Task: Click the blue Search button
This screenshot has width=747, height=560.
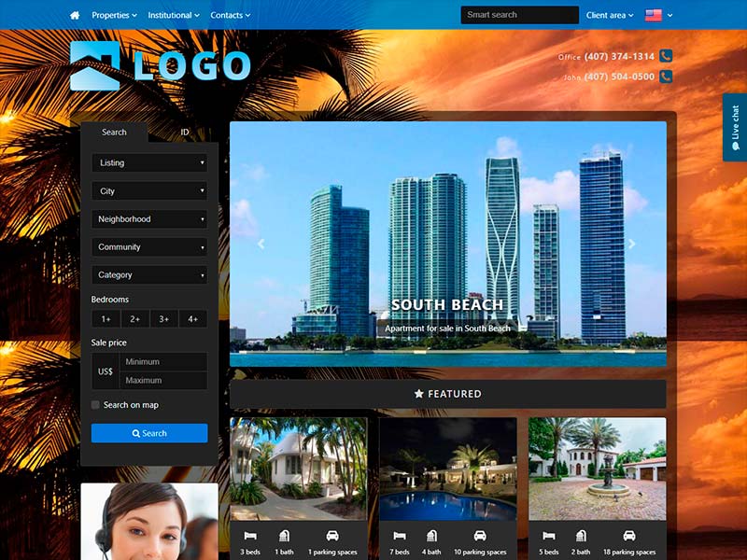Action: click(x=149, y=433)
